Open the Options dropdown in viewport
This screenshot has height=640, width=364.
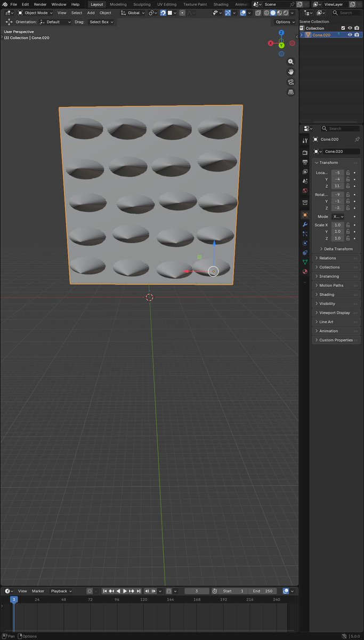coord(285,22)
